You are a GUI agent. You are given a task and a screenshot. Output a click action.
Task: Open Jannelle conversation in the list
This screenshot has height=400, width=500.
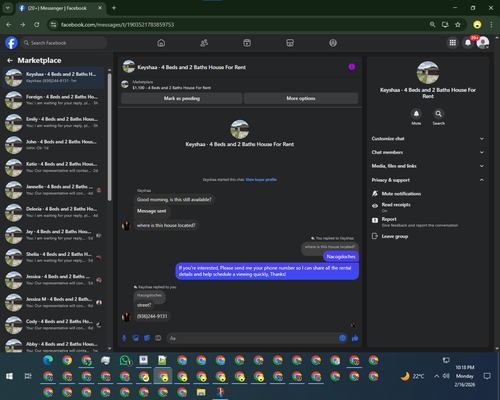click(x=54, y=190)
